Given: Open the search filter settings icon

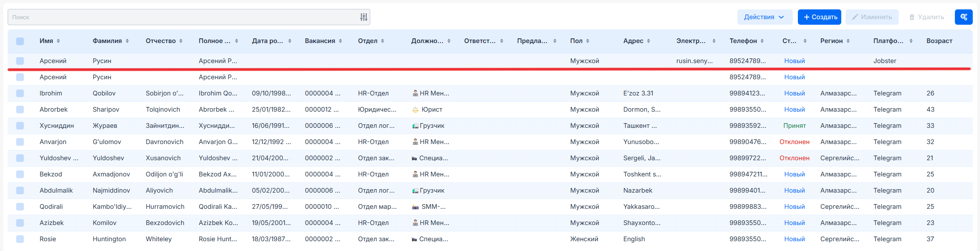Looking at the screenshot, I should [x=363, y=17].
